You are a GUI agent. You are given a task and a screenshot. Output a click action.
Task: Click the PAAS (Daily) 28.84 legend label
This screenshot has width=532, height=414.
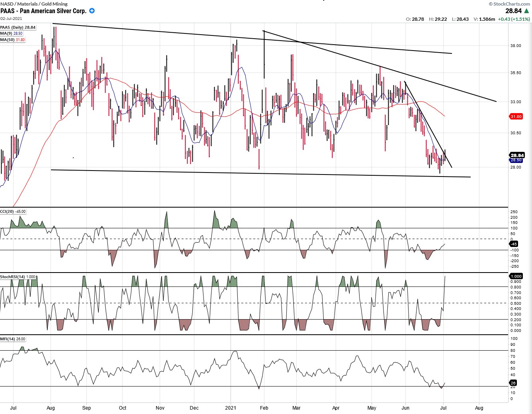(x=18, y=27)
